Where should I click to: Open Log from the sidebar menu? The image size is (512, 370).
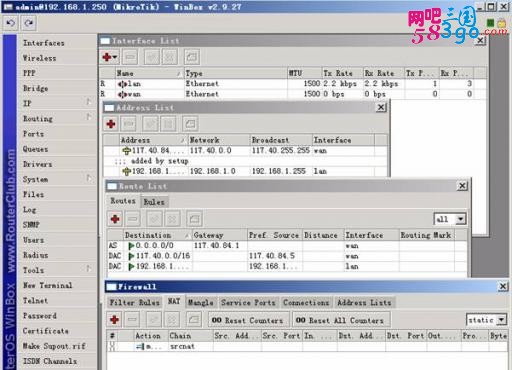coord(29,210)
